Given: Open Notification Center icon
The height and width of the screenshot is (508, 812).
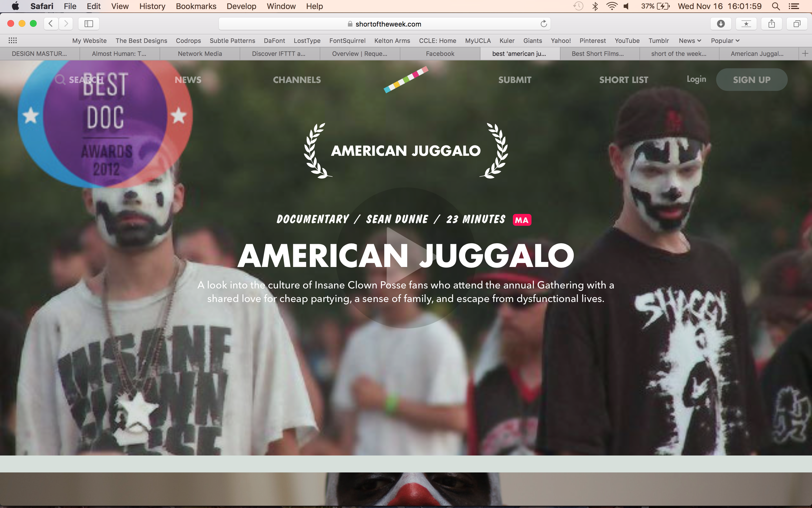Looking at the screenshot, I should [x=794, y=6].
